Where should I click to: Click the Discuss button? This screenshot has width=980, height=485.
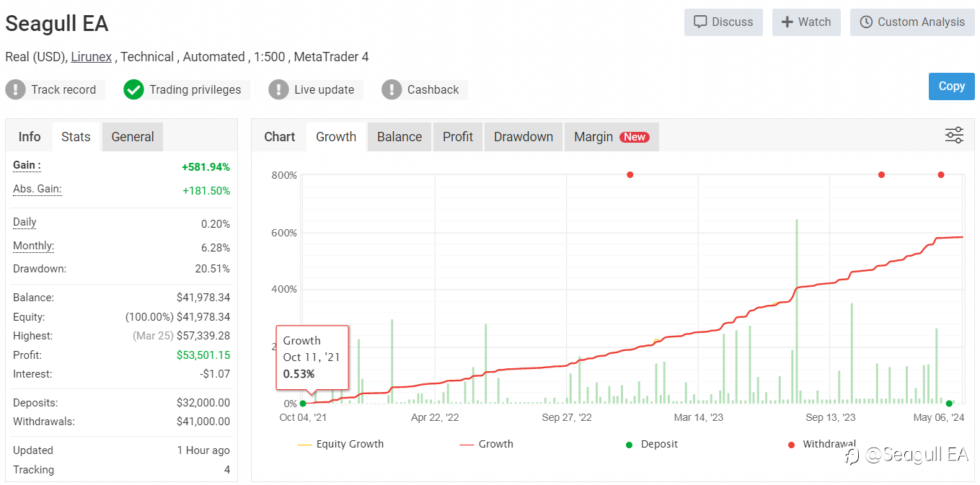pos(723,22)
